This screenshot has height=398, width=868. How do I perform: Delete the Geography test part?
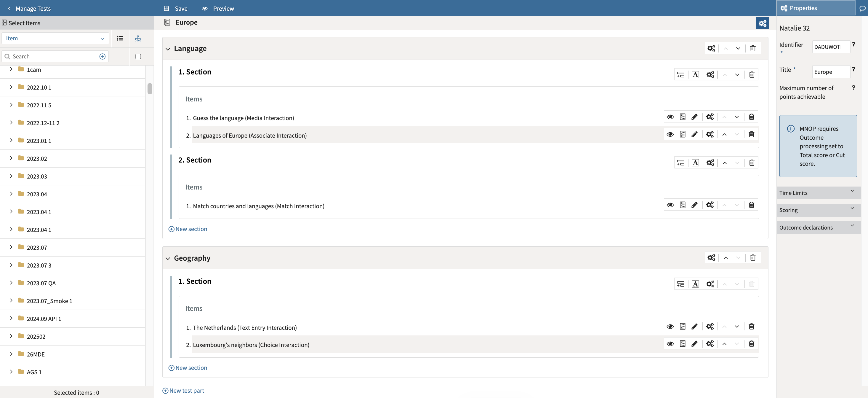point(752,258)
